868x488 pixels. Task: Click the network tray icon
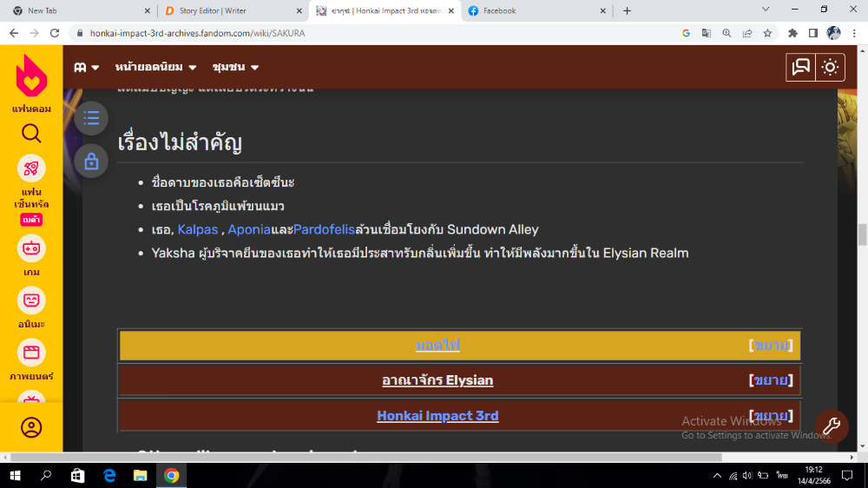pos(733,475)
